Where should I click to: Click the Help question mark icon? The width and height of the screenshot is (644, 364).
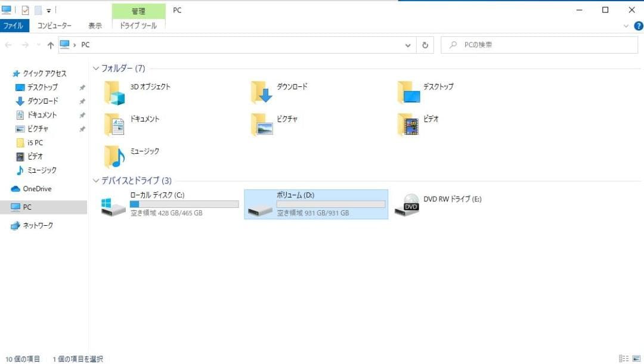coord(638,26)
